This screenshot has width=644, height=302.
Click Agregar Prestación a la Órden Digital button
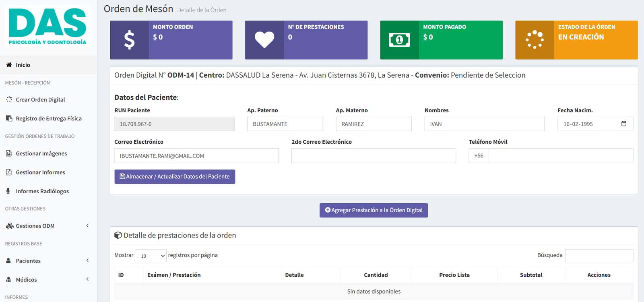pos(374,210)
